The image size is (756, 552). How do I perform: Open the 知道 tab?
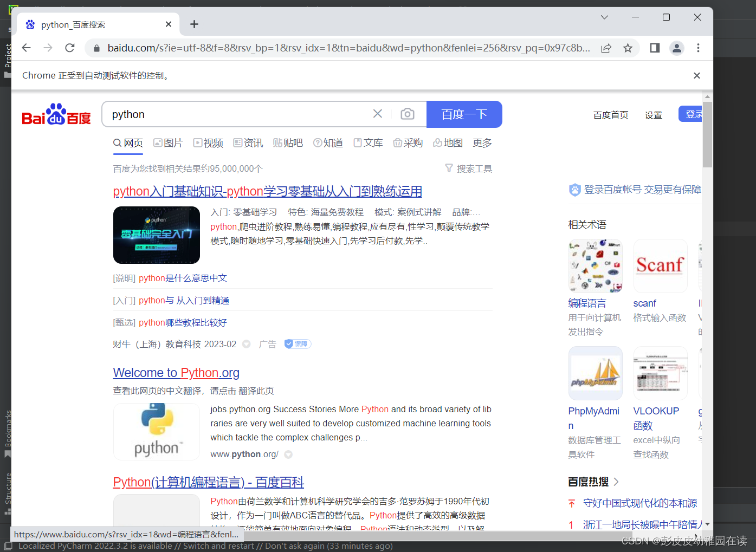tap(328, 143)
